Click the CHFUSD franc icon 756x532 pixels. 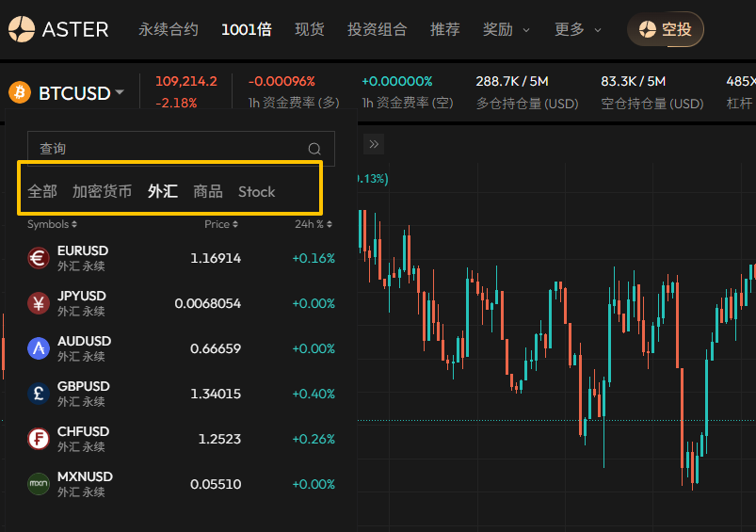[39, 439]
